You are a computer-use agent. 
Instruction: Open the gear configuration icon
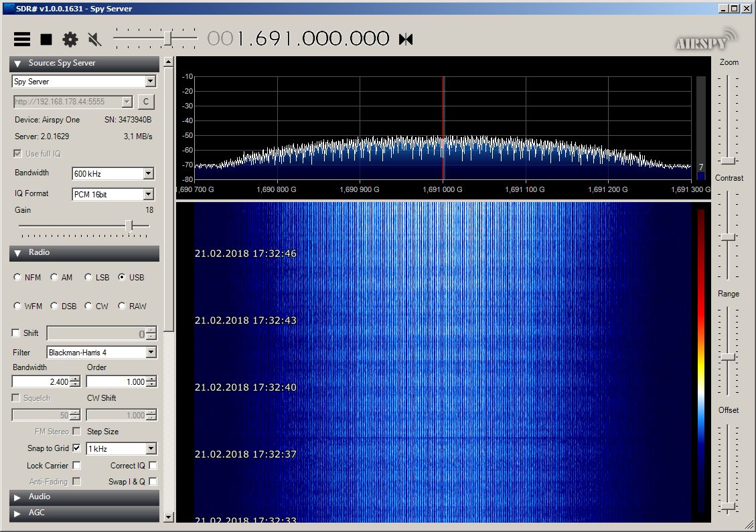click(x=70, y=39)
